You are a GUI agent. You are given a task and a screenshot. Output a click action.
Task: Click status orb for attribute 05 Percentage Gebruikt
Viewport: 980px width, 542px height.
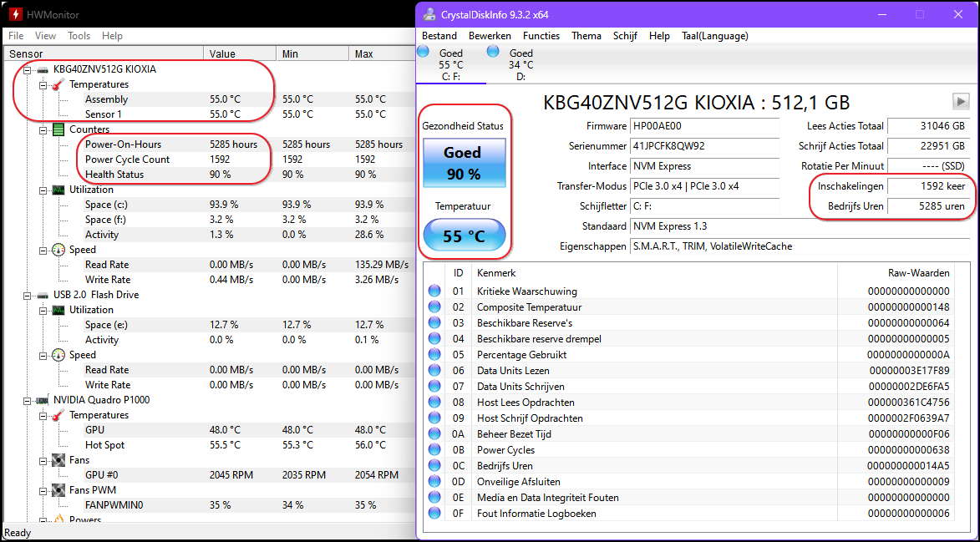point(434,355)
